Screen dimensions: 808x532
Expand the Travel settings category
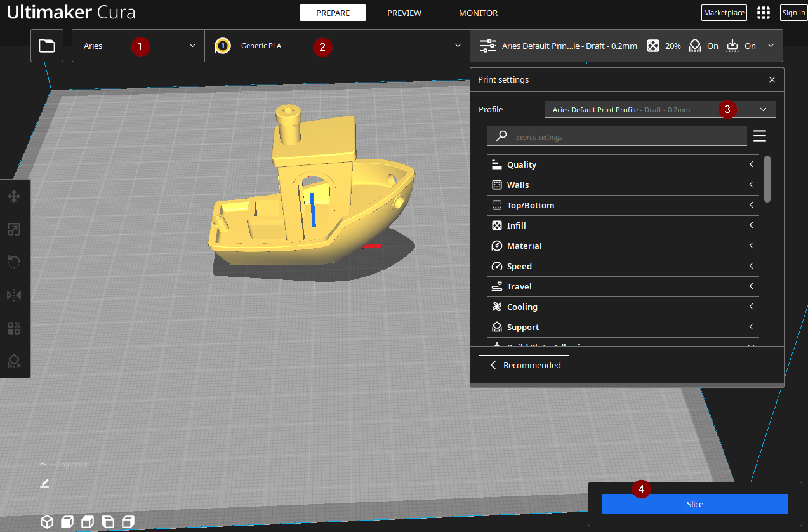(623, 287)
